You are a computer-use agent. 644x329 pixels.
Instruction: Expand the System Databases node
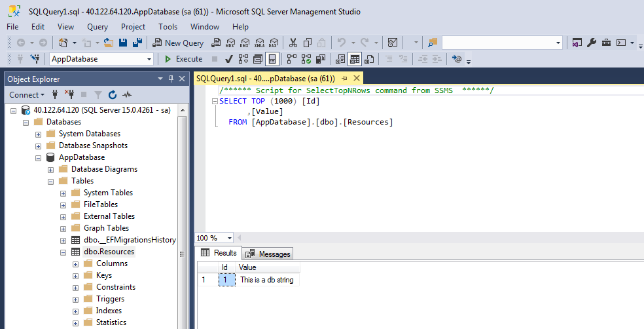click(x=38, y=134)
